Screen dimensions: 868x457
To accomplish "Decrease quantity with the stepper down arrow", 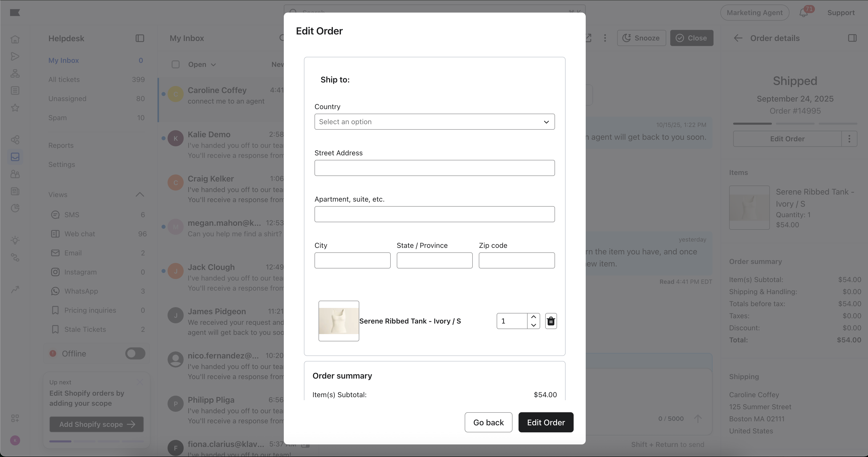I will [533, 325].
